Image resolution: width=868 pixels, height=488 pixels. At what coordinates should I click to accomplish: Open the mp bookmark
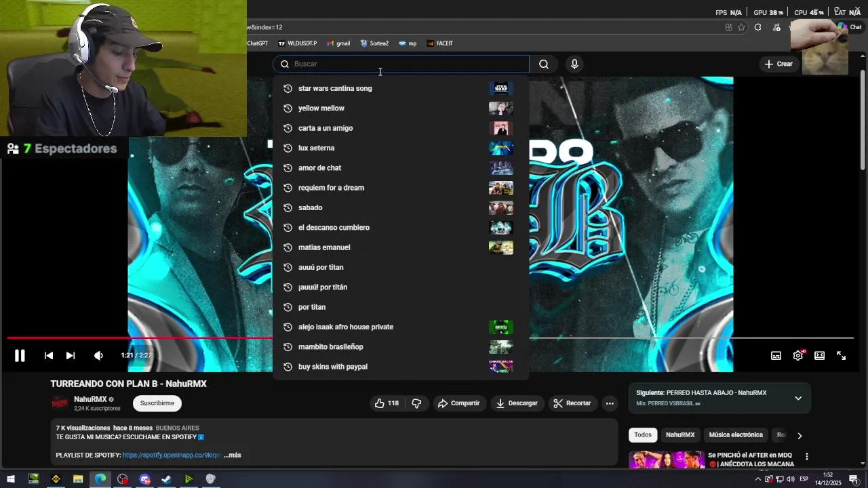coord(408,43)
